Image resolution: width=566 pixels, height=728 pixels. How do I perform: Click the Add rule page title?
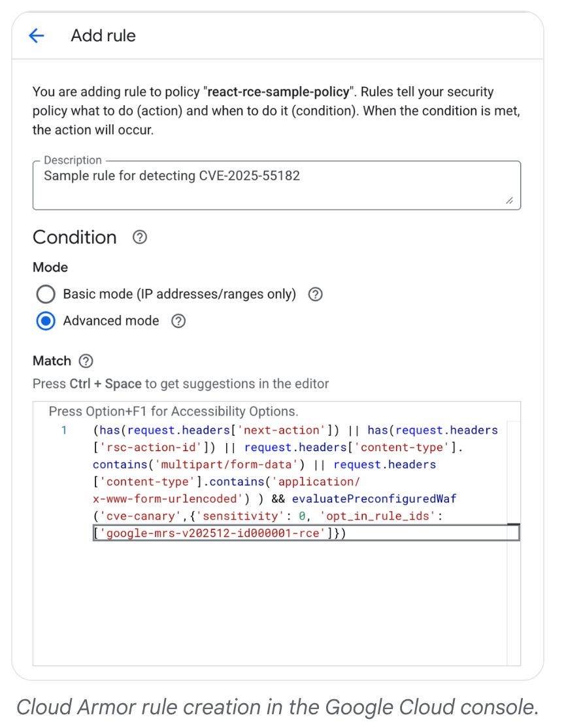(103, 36)
